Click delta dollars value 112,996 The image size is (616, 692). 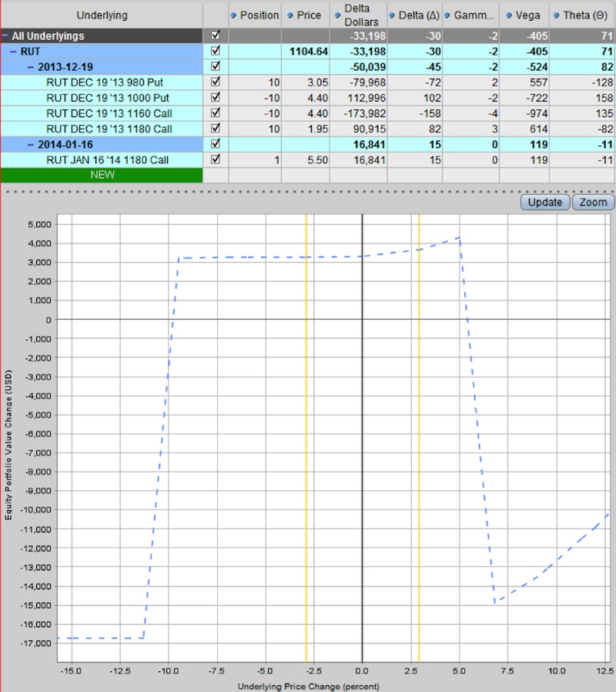click(368, 98)
